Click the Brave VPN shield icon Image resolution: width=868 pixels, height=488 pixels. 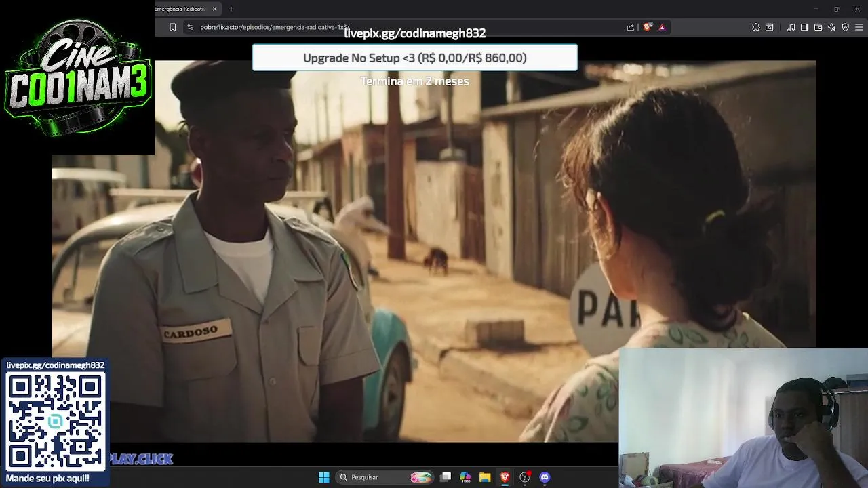pyautogui.click(x=845, y=27)
